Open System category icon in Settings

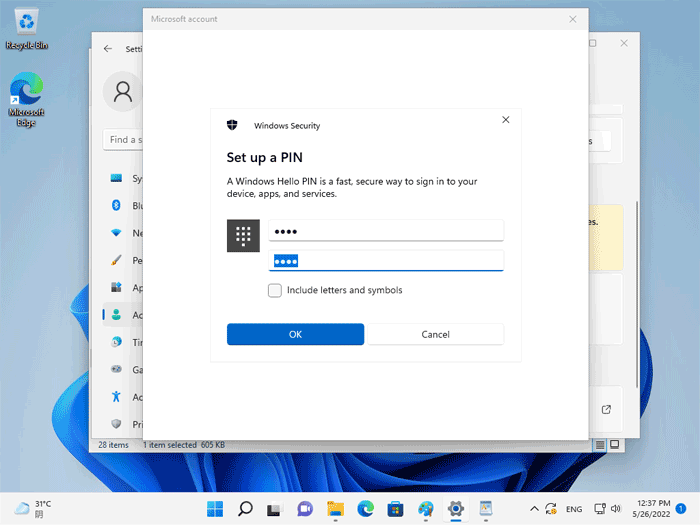(x=116, y=179)
